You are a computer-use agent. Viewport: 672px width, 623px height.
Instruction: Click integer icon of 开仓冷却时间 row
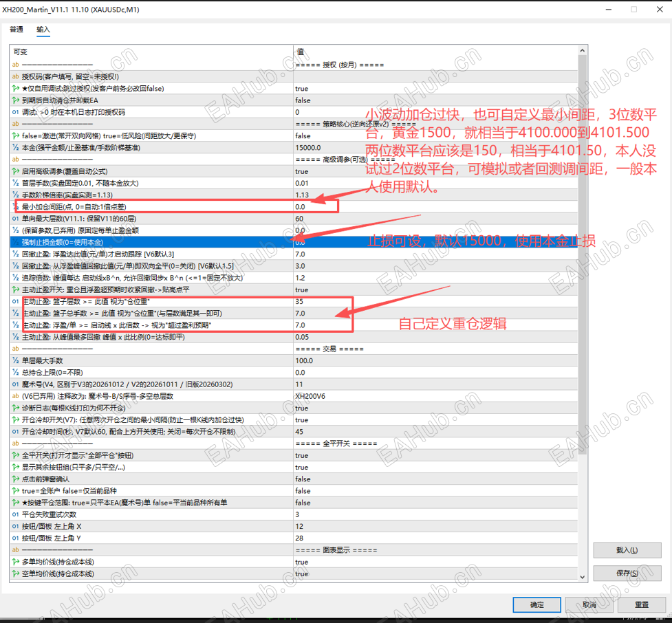point(15,431)
